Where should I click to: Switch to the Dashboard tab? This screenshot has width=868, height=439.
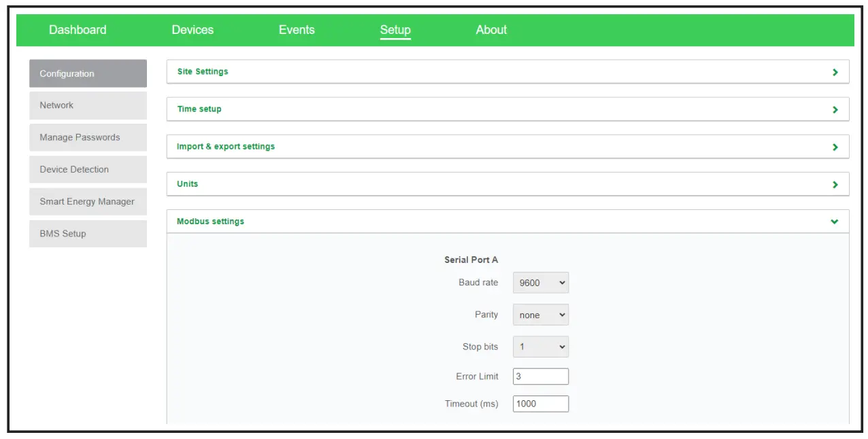tap(78, 30)
